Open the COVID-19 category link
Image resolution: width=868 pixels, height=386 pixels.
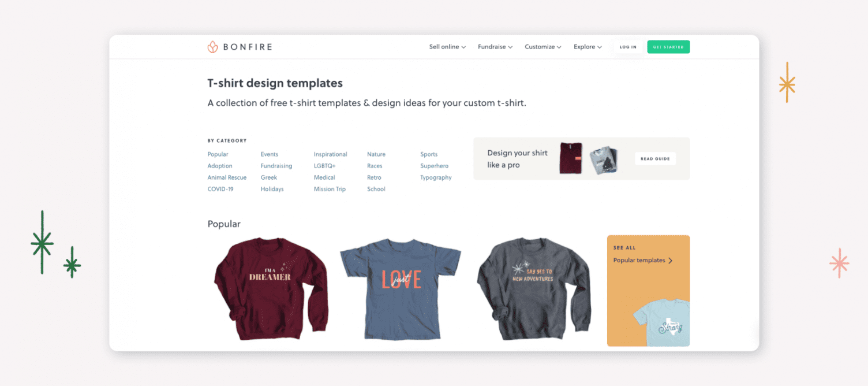pyautogui.click(x=220, y=189)
